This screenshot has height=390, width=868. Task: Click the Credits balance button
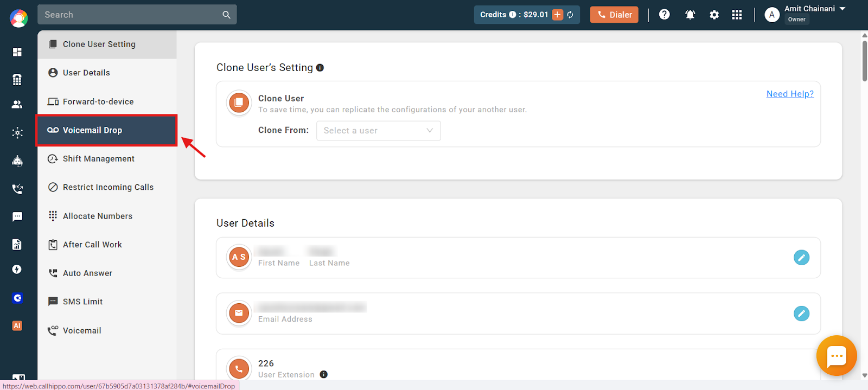coord(527,15)
